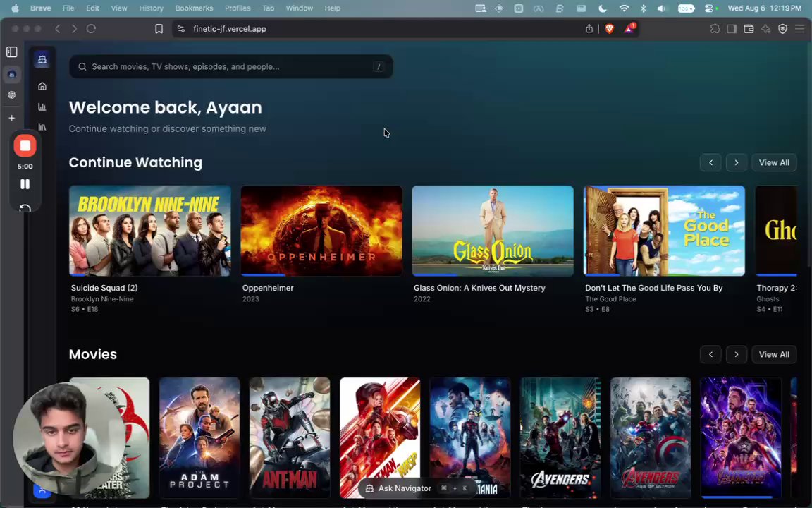This screenshot has height=508, width=812.
Task: Open The Avengers poster
Action: coord(560,438)
